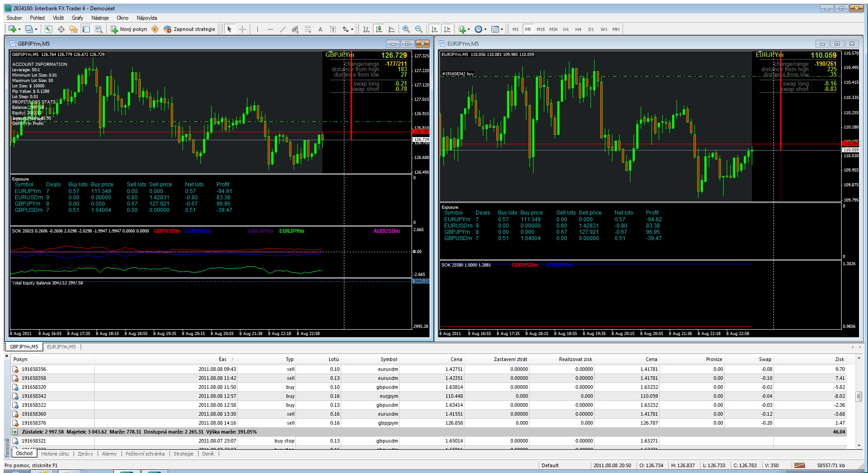
Task: Open the Grafy menu
Action: (x=77, y=18)
